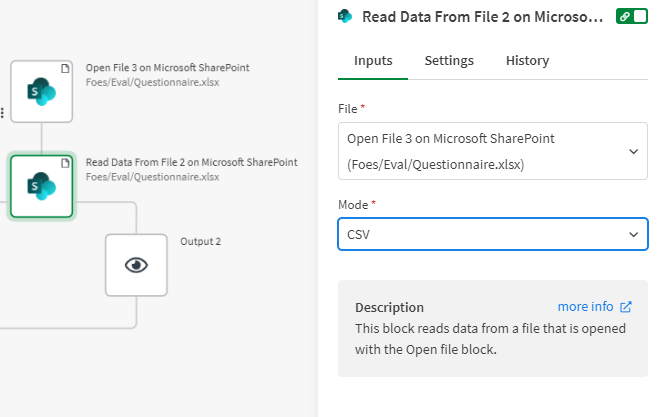Screen dimensions: 668x417
Task: Click the external link icon beside more info
Action: [626, 307]
